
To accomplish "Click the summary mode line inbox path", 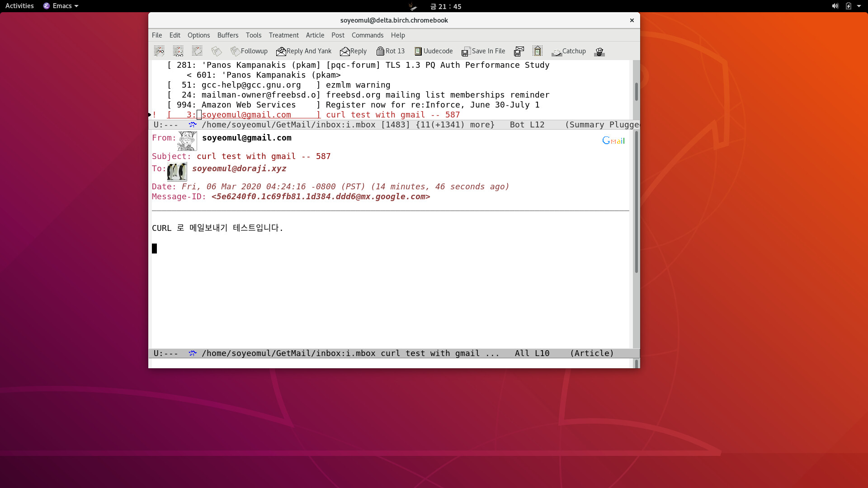I will click(288, 125).
